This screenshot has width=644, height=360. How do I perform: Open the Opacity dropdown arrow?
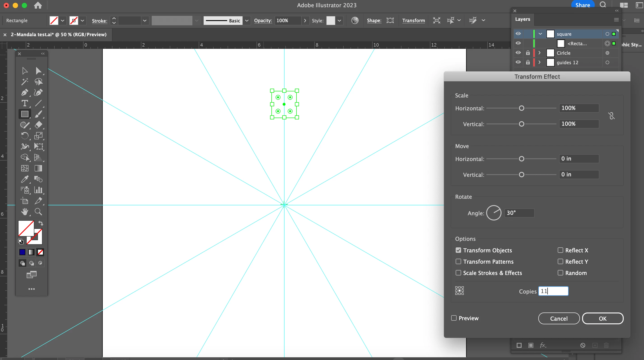point(305,21)
